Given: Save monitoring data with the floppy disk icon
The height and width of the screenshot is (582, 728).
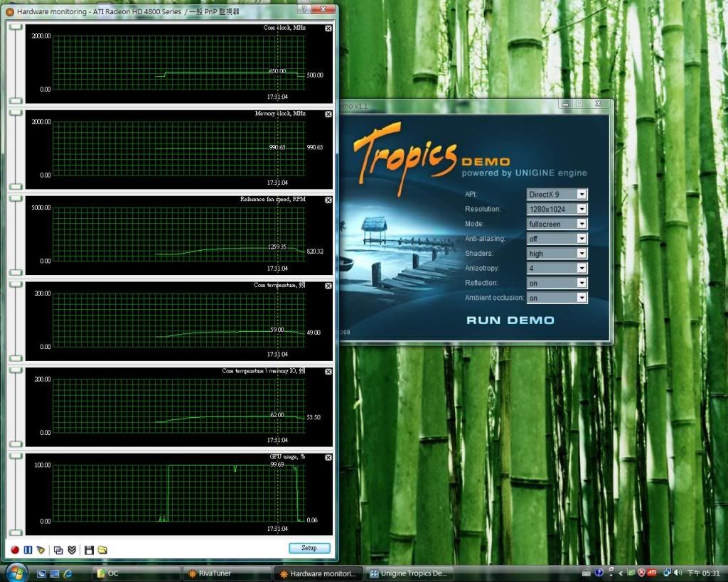Looking at the screenshot, I should 89,550.
